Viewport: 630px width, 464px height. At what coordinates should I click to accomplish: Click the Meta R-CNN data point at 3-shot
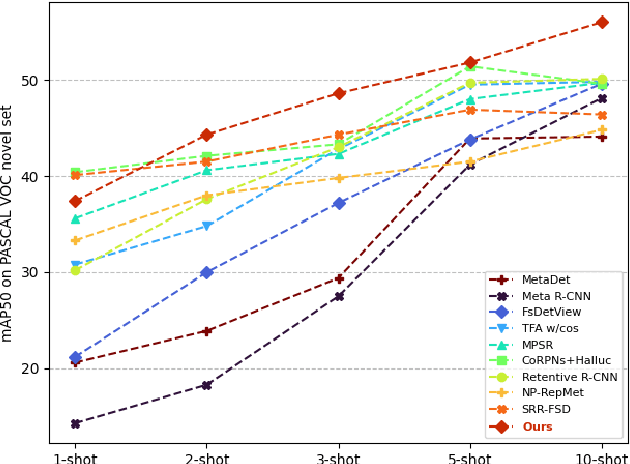point(340,296)
